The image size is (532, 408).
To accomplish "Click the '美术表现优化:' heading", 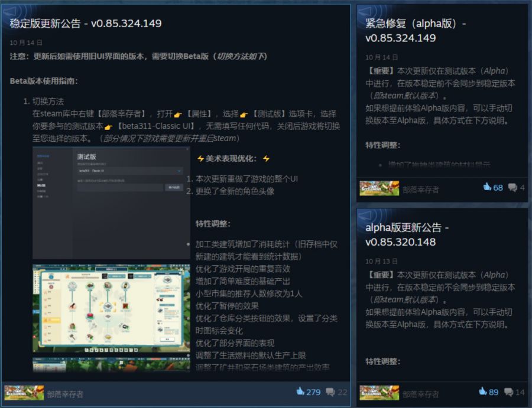I will 231,159.
